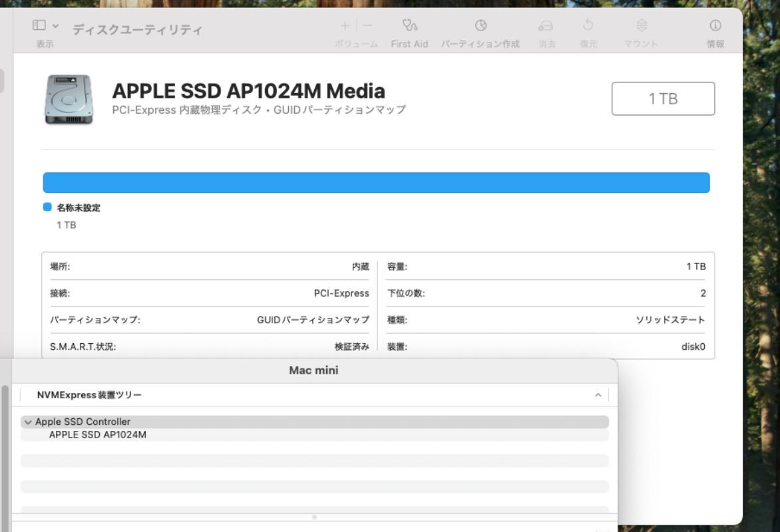Click the Erase (消去) toolbar icon
The width and height of the screenshot is (780, 532).
tap(546, 25)
